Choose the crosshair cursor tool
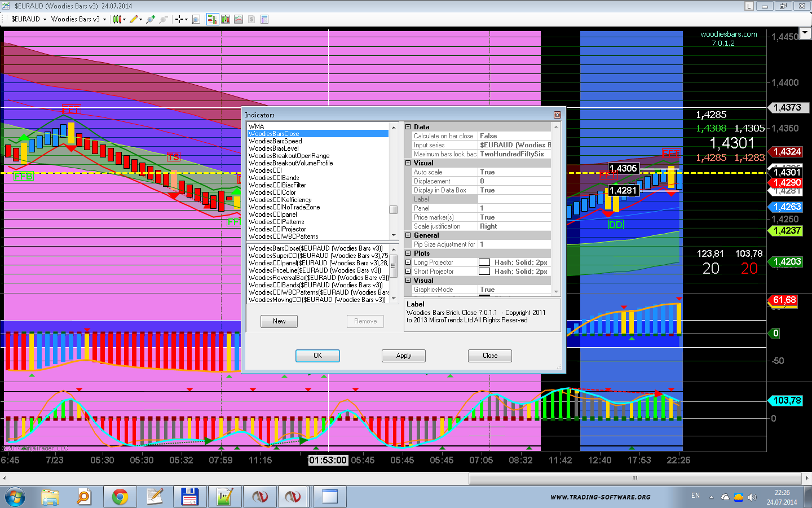The width and height of the screenshot is (812, 508). pyautogui.click(x=179, y=19)
